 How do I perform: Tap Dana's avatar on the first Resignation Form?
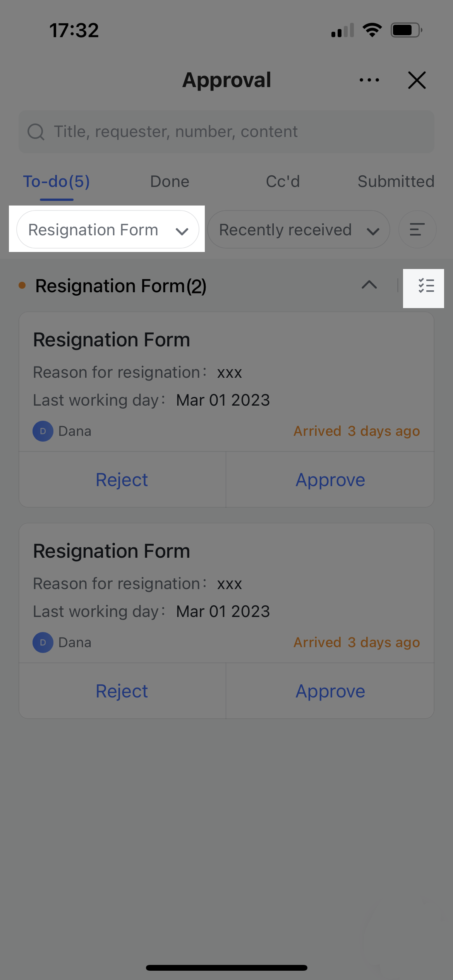pos(43,431)
